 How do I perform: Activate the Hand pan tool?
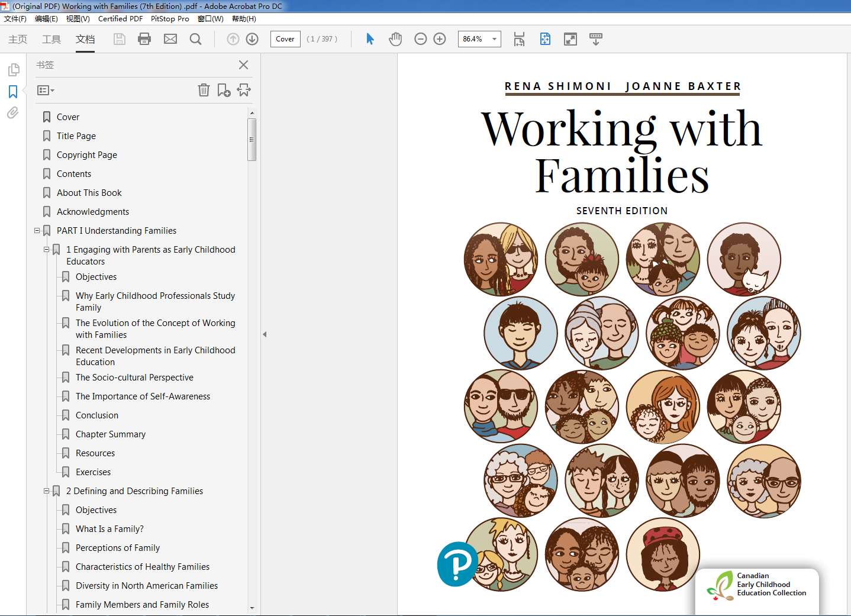[395, 39]
